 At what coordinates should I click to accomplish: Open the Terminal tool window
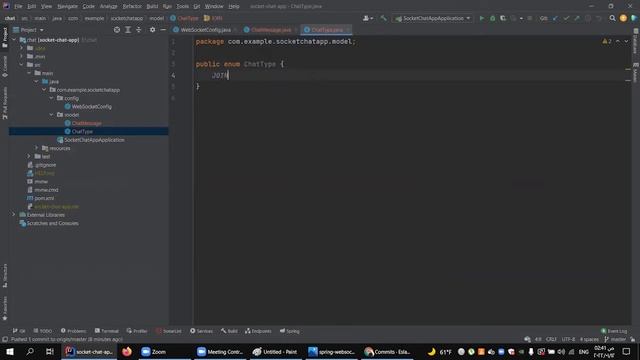click(x=107, y=331)
